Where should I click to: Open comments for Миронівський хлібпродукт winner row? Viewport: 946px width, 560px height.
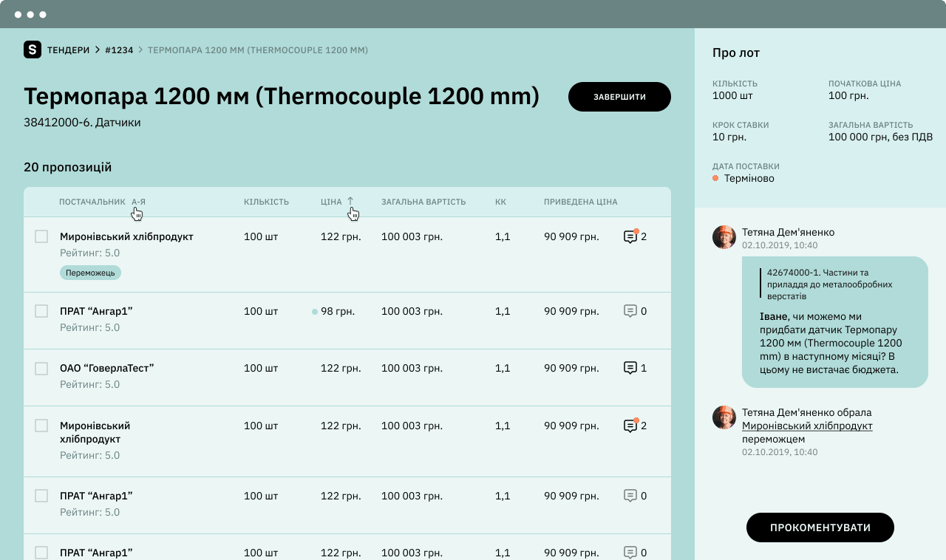pos(630,236)
